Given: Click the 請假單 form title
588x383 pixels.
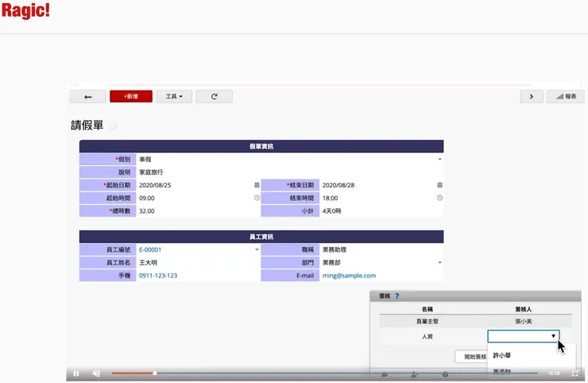Looking at the screenshot, I should click(x=87, y=126).
